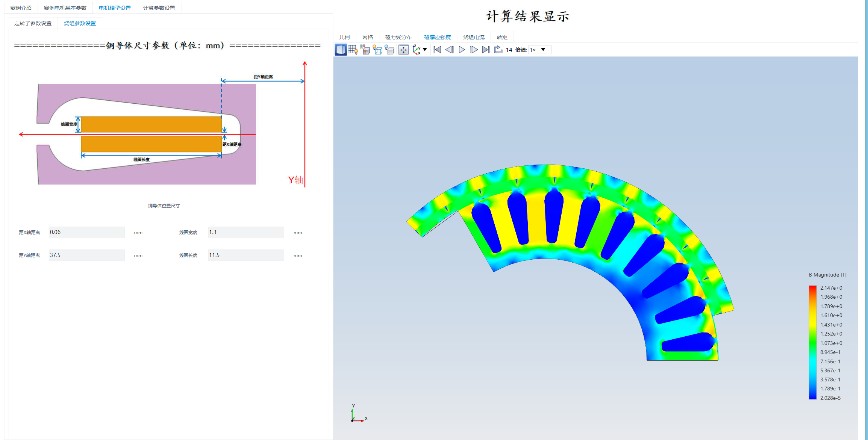Click the XYZ axis orientation icon
Screen dimensions: 868x440
[x=417, y=50]
